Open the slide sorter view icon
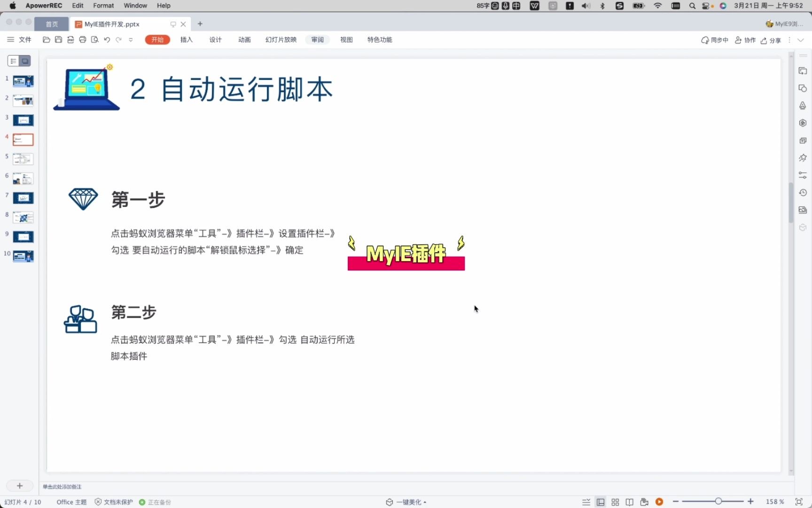This screenshot has height=508, width=812. point(615,502)
